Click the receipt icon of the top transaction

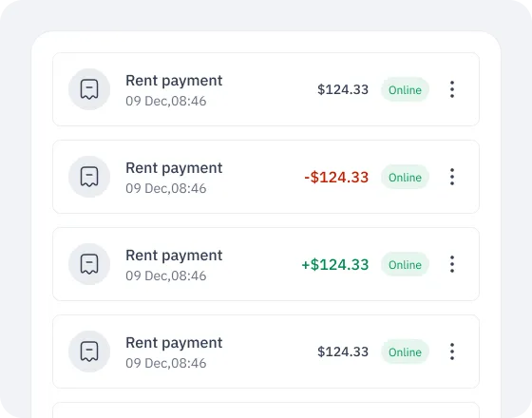pos(89,89)
